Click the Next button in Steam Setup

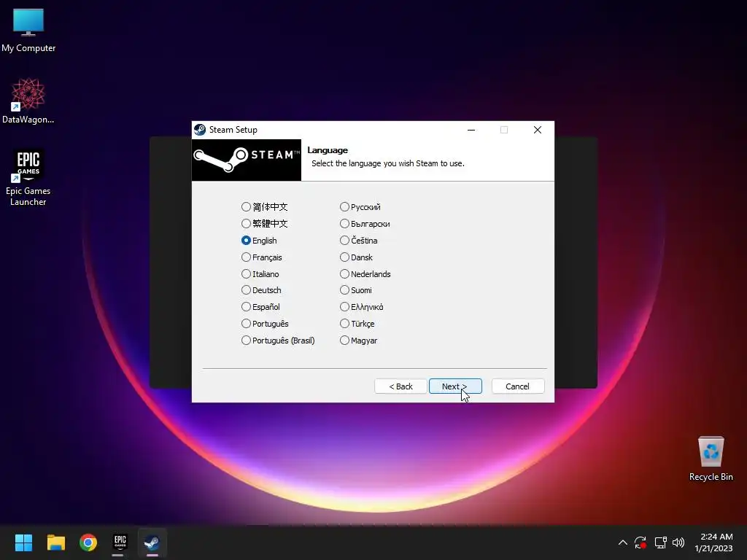[455, 386]
